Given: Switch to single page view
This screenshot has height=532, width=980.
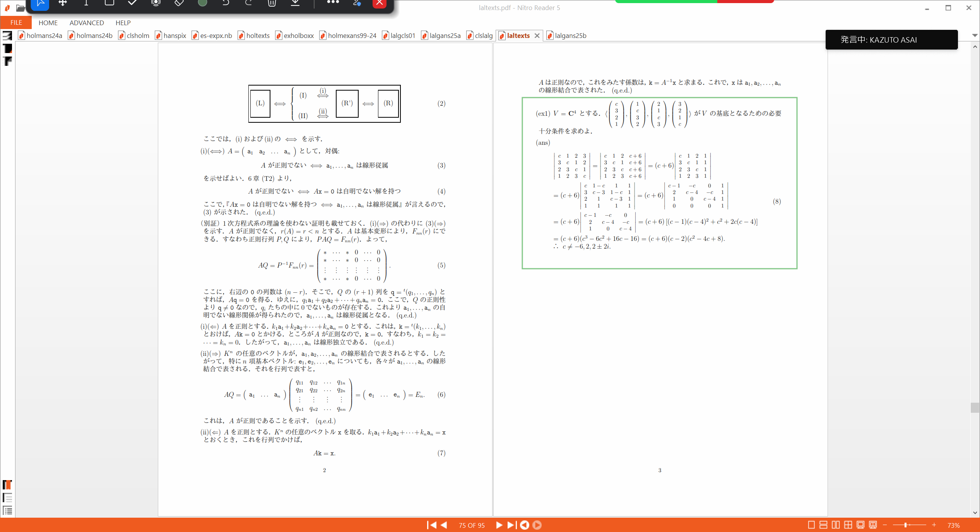Looking at the screenshot, I should pyautogui.click(x=811, y=525).
